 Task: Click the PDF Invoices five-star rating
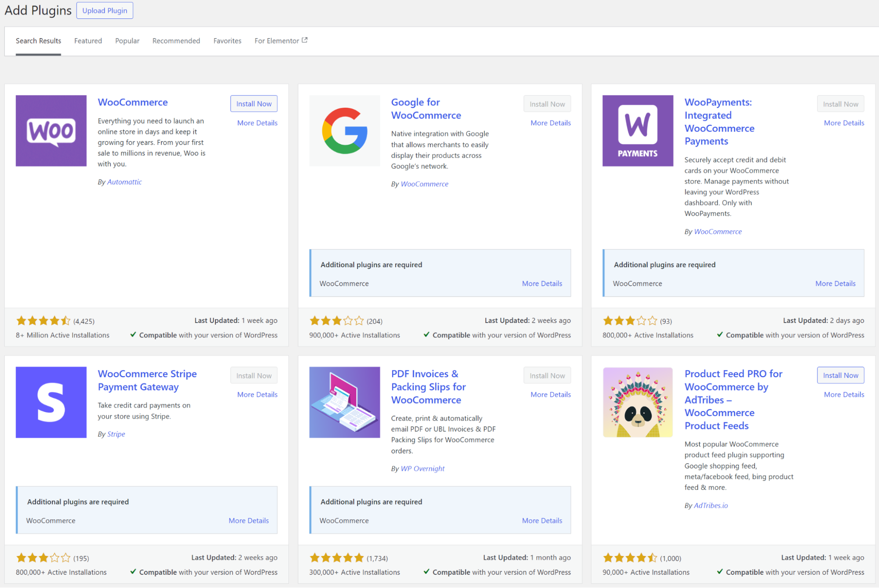click(336, 558)
